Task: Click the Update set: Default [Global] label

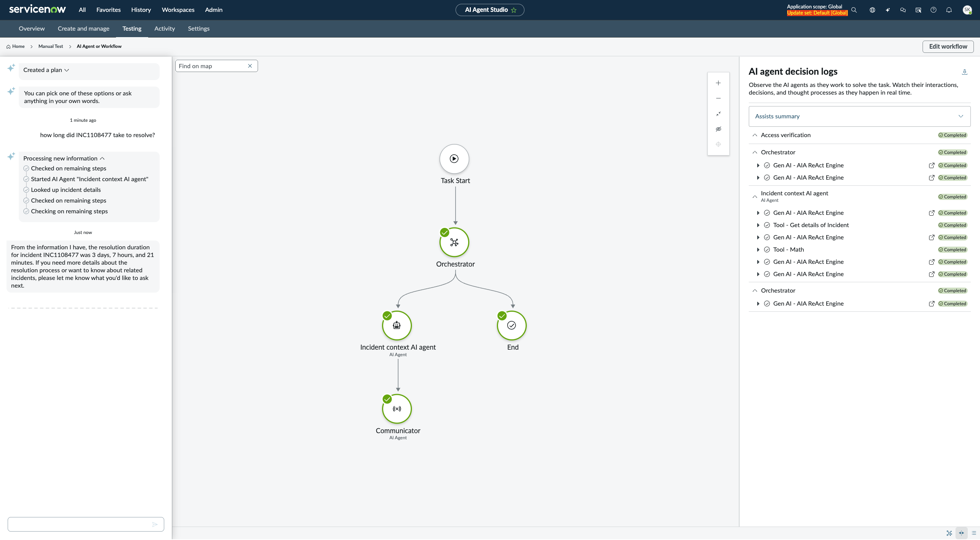Action: point(817,13)
